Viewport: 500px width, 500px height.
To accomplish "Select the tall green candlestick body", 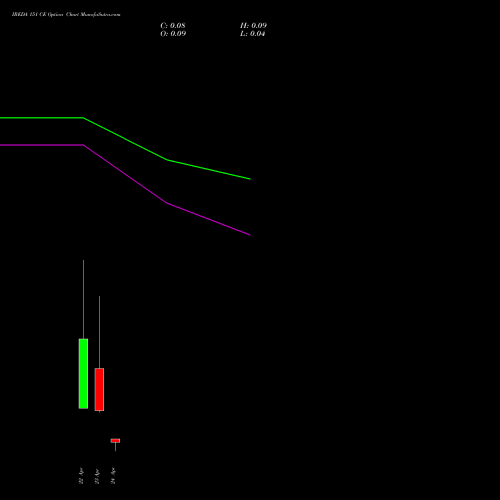I will [83, 374].
